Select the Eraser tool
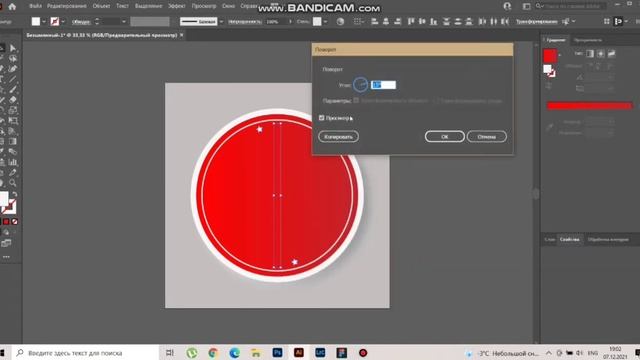Viewport: 640px width, 360px height. (x=13, y=100)
